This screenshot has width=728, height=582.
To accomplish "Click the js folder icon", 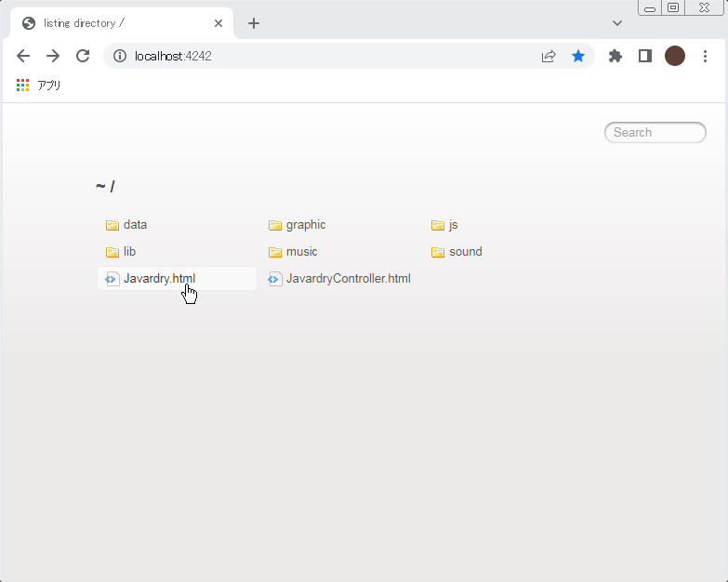I will [438, 225].
